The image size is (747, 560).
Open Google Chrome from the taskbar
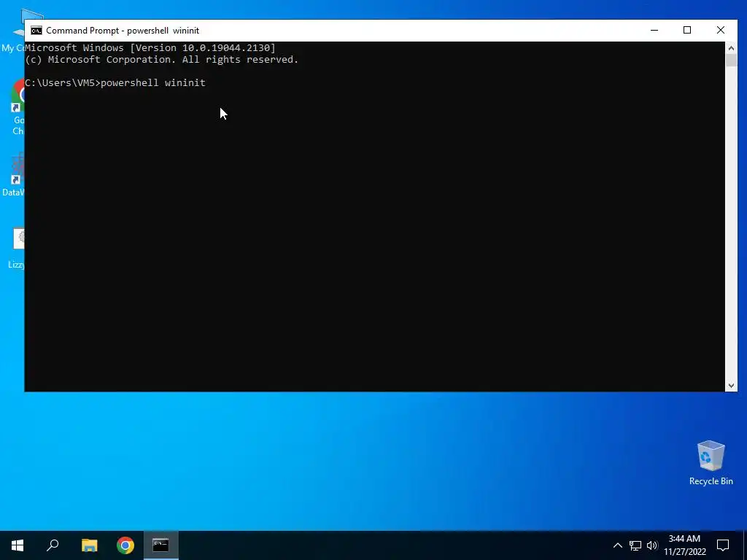coord(125,545)
